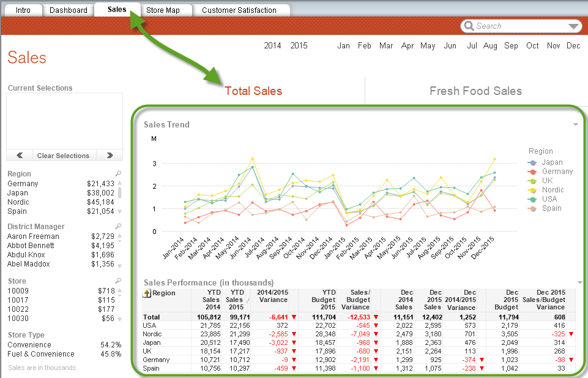Click red down indicator in Total 2014/2015 Variance
588x378 pixels.
[294, 317]
